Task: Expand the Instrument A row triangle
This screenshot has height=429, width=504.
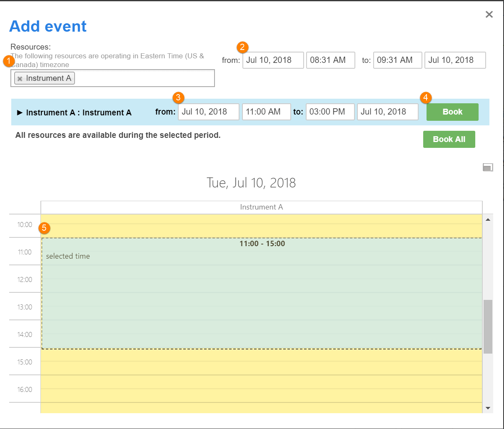Action: point(20,112)
